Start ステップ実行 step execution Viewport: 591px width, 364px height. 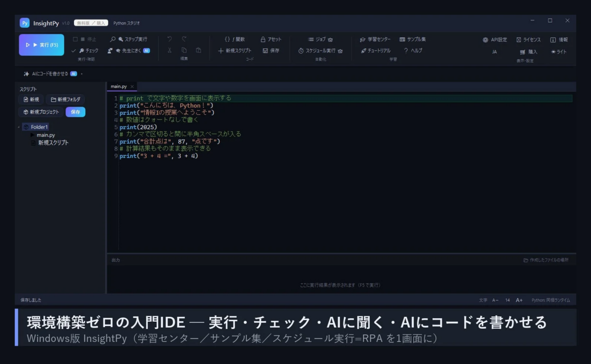(x=129, y=39)
